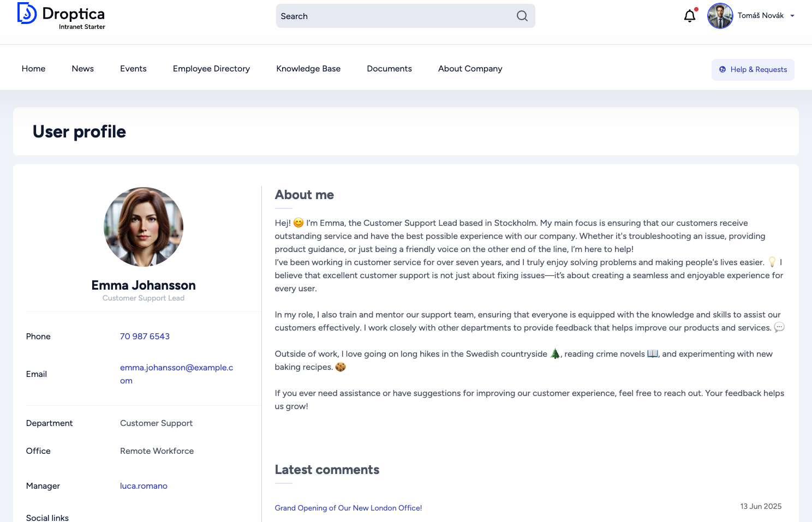Select Knowledge Base in the navigation
This screenshot has height=522, width=812.
308,69
